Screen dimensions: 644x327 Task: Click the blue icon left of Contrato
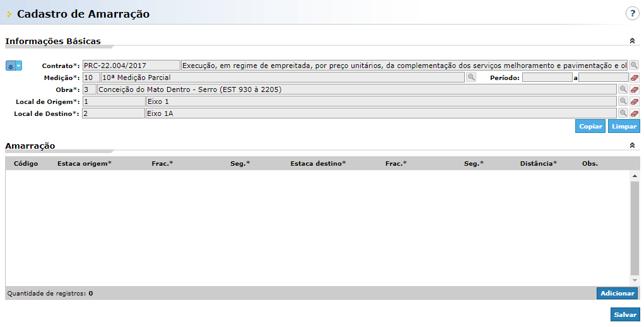[x=11, y=66]
